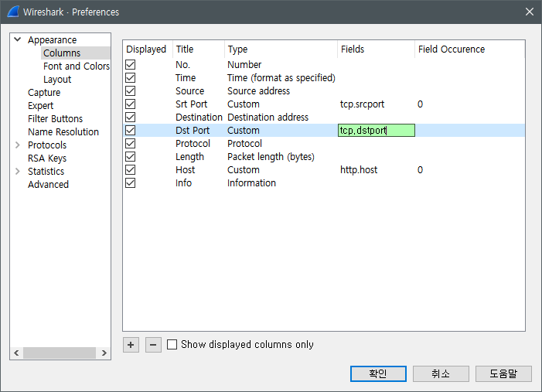Click the Information type cell
542x392 pixels.
(251, 183)
